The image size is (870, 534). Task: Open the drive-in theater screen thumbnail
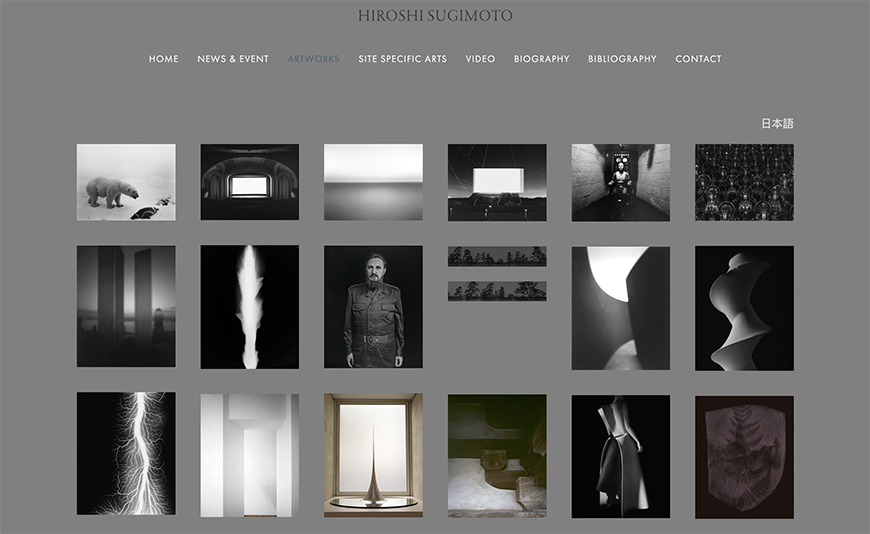click(x=497, y=183)
